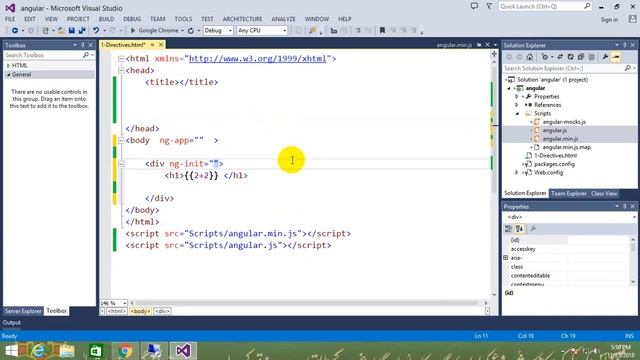This screenshot has height=360, width=640.
Task: Click the Properties panel vertical scrollbar
Action: (x=633, y=261)
